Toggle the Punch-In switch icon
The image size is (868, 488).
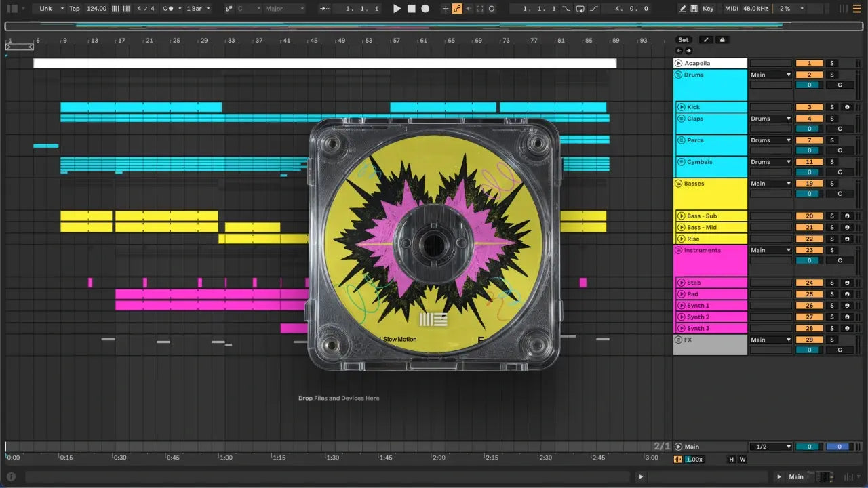pos(567,9)
